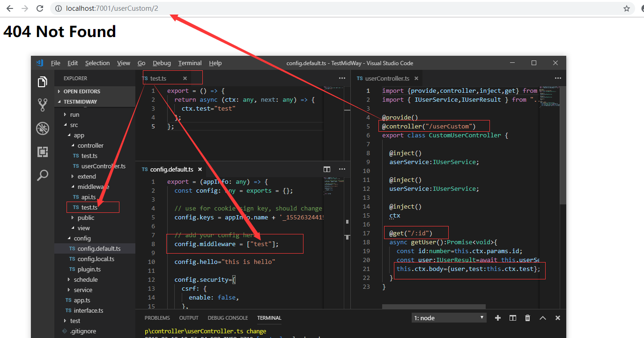Viewport: 644px width, 338px height.
Task: Open the Source Control view
Action: coord(43,105)
